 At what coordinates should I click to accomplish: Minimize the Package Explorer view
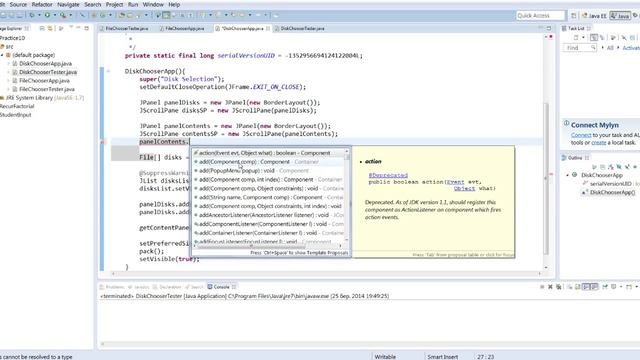point(78,28)
